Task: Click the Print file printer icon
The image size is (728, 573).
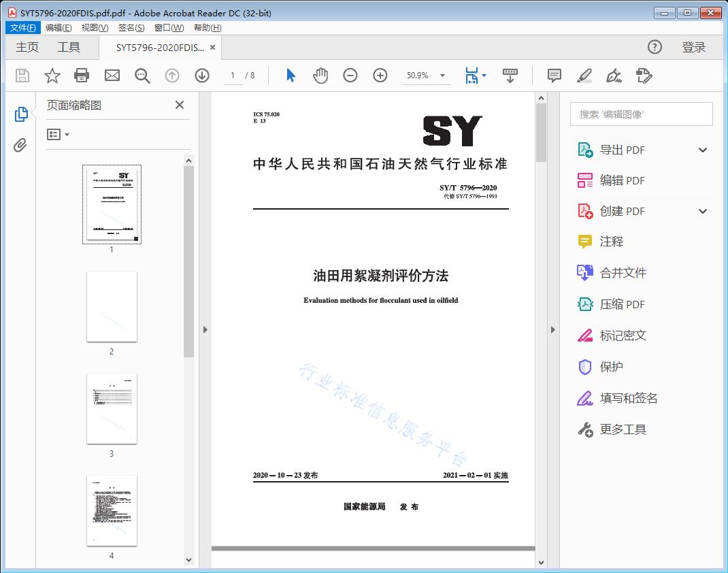Action: click(x=82, y=76)
